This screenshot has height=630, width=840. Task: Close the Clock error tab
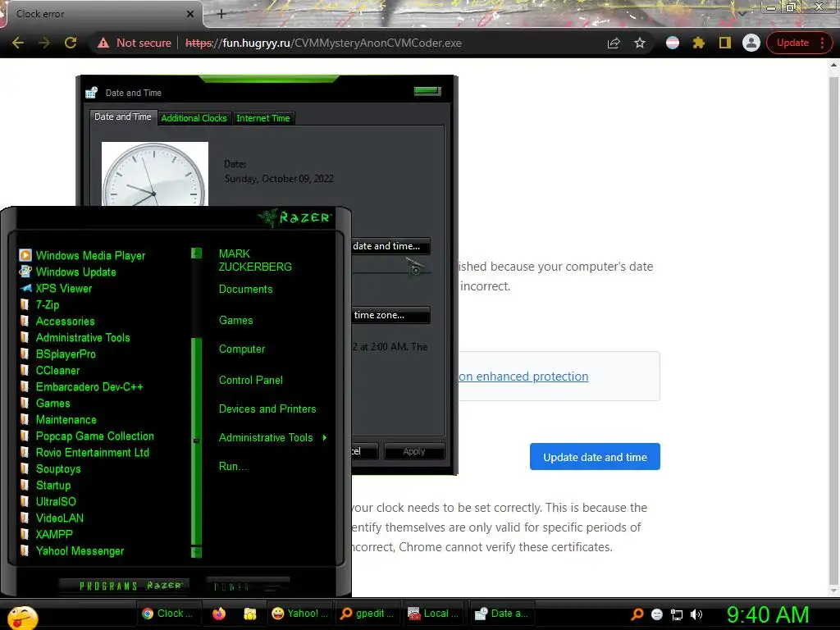click(x=190, y=15)
